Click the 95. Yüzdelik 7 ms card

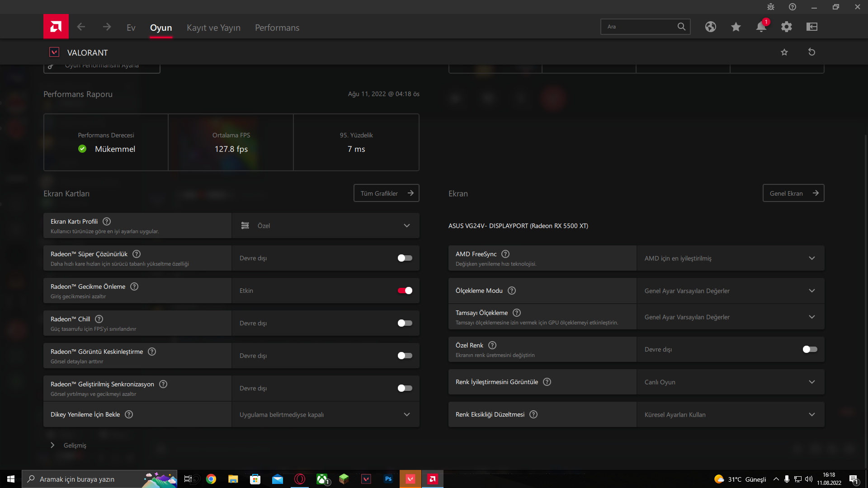pyautogui.click(x=356, y=142)
